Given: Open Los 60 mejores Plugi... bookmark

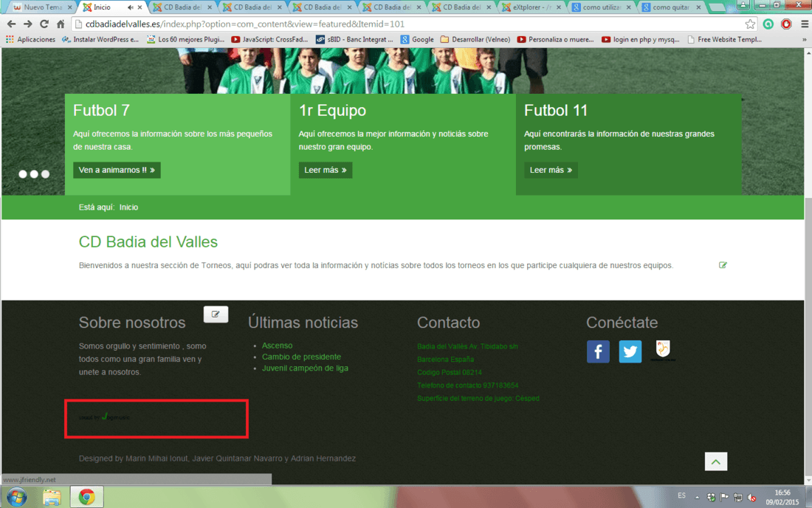Looking at the screenshot, I should click(x=186, y=39).
